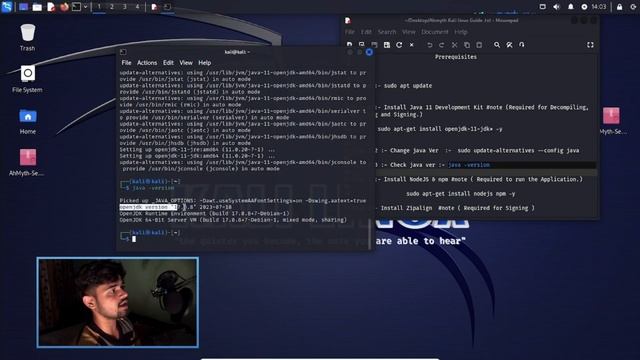Open the terminal View menu
640x360 pixels.
click(186, 63)
